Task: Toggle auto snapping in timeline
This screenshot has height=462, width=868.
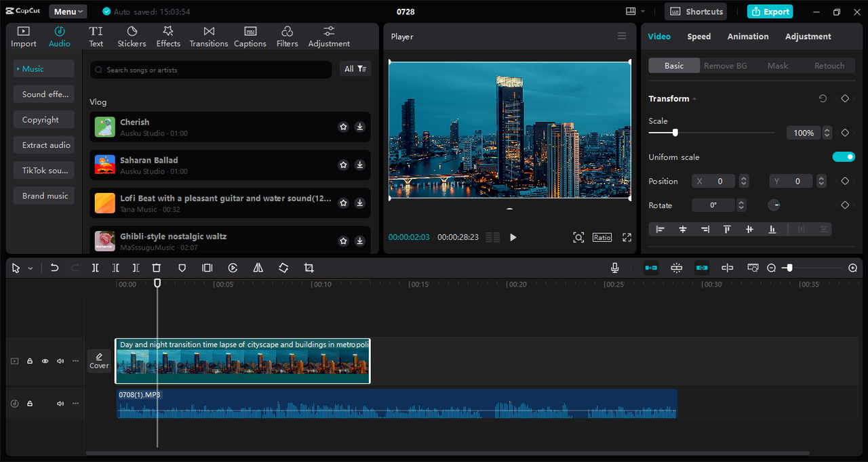Action: pos(676,268)
